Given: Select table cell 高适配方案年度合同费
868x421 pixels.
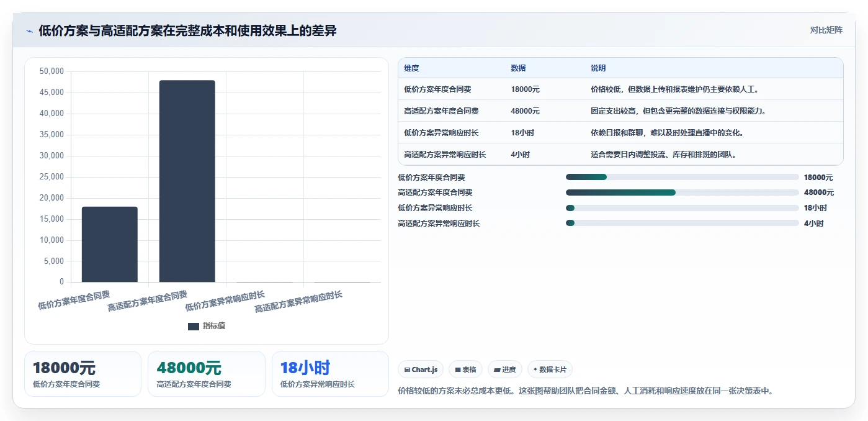Looking at the screenshot, I should point(441,111).
